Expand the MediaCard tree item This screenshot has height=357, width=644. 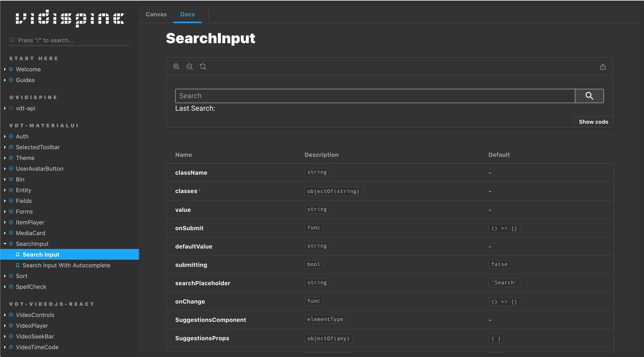click(5, 233)
